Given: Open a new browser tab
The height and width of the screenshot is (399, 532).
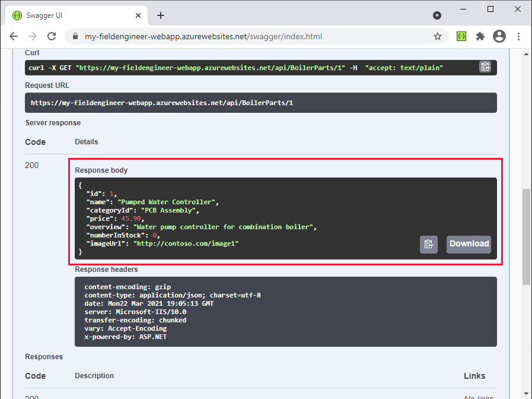Looking at the screenshot, I should (x=161, y=15).
